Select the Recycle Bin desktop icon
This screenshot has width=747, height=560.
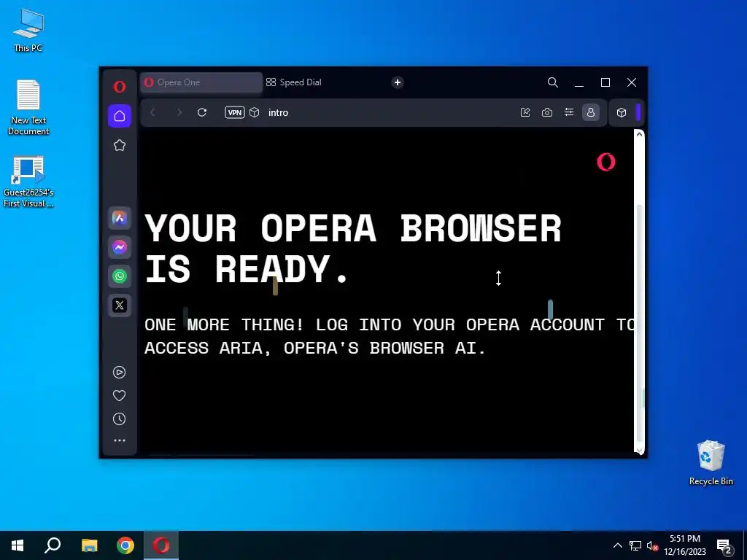(711, 463)
